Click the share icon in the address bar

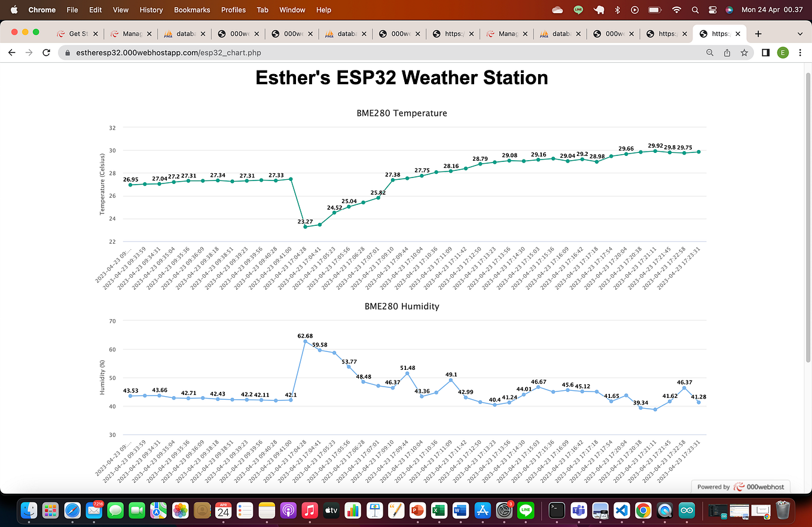726,53
